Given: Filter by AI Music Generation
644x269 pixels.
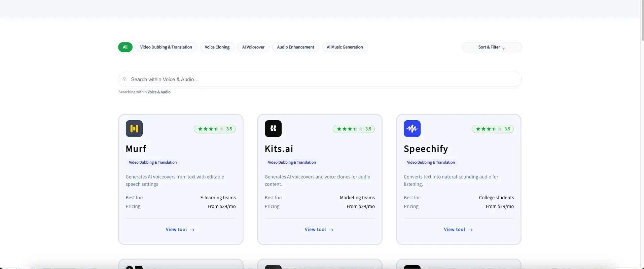Looking at the screenshot, I should click(x=345, y=47).
